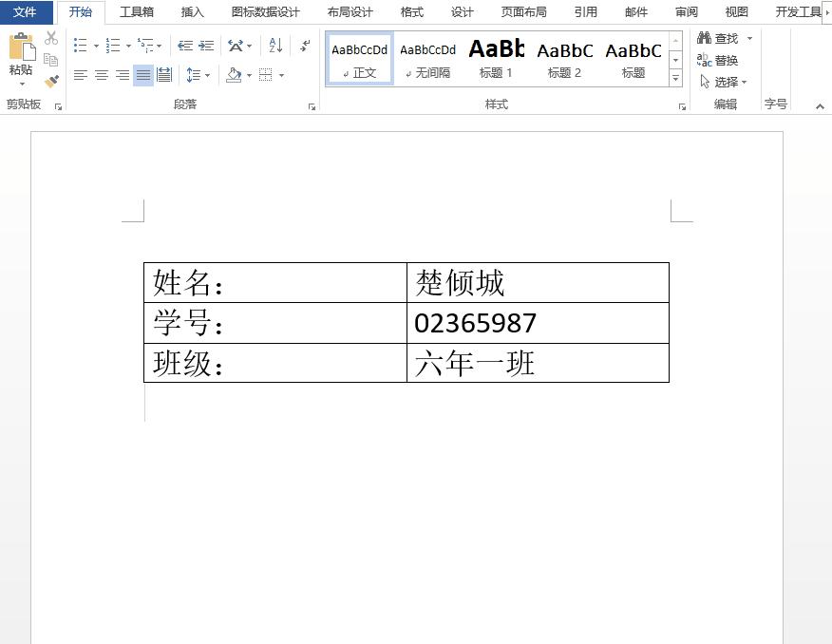832x644 pixels.
Task: Apply center alignment to the text
Action: click(101, 75)
